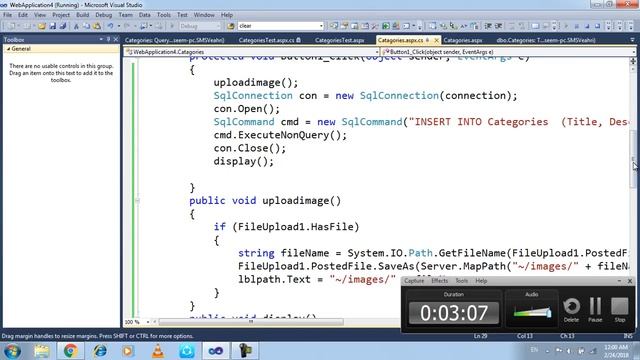Open the Team menu
The width and height of the screenshot is (640, 360).
(125, 15)
